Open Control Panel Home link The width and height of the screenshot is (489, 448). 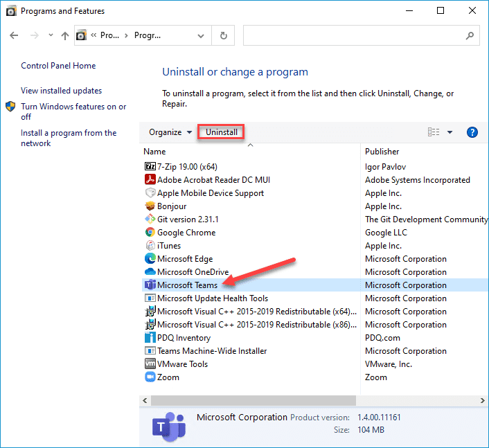point(58,66)
